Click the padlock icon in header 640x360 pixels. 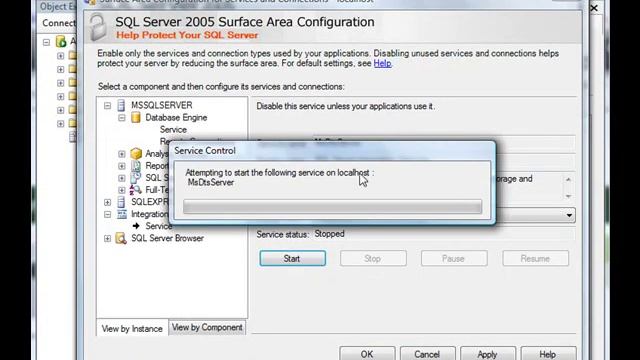click(98, 27)
